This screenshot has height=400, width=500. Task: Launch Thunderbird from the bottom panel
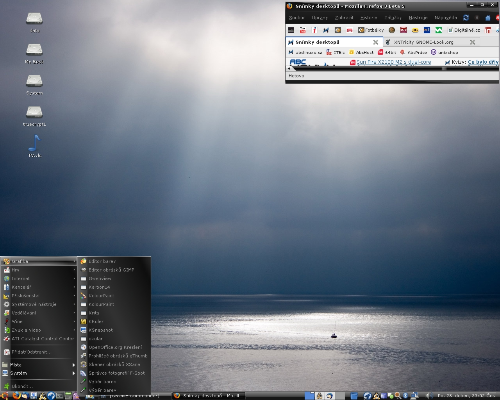25,396
